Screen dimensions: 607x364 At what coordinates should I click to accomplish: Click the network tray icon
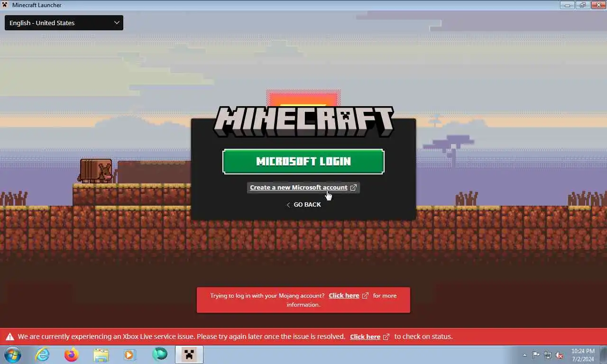(x=548, y=355)
